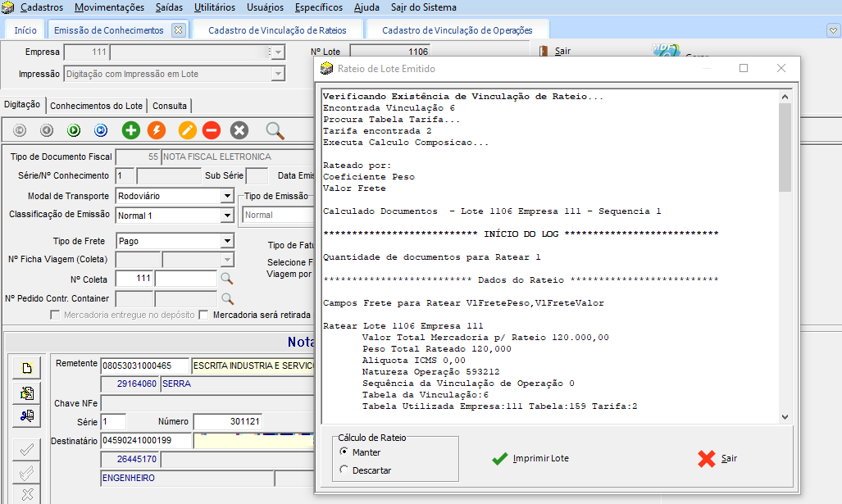Click the yellow pencil edit icon
Image resolution: width=842 pixels, height=504 pixels.
[188, 129]
